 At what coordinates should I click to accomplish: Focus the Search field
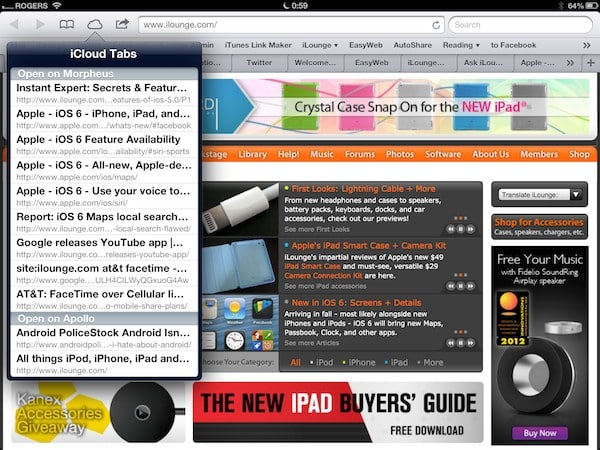pos(520,25)
